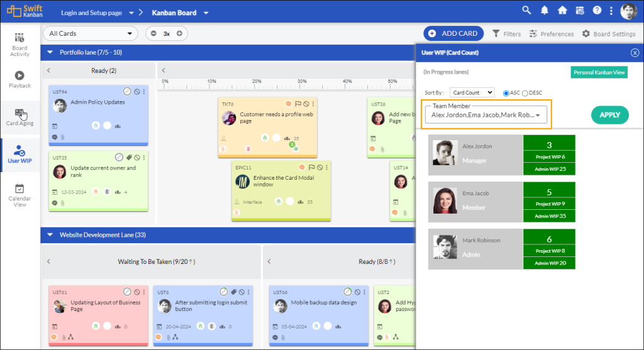Open the header vertical dots menu

[x=611, y=11]
